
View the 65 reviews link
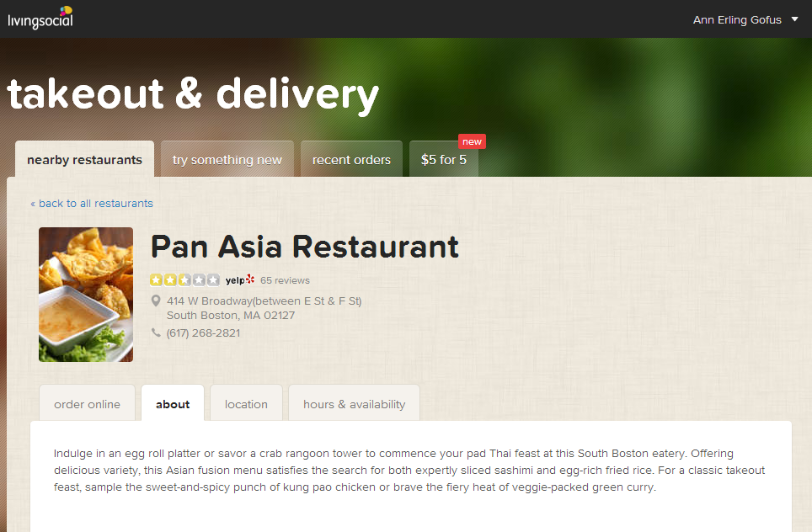coord(285,280)
